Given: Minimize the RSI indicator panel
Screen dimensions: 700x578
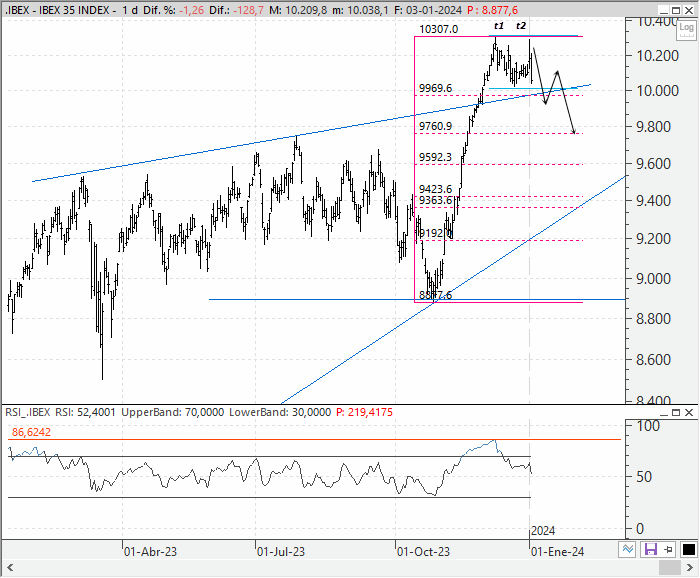Looking at the screenshot, I should click(663, 413).
